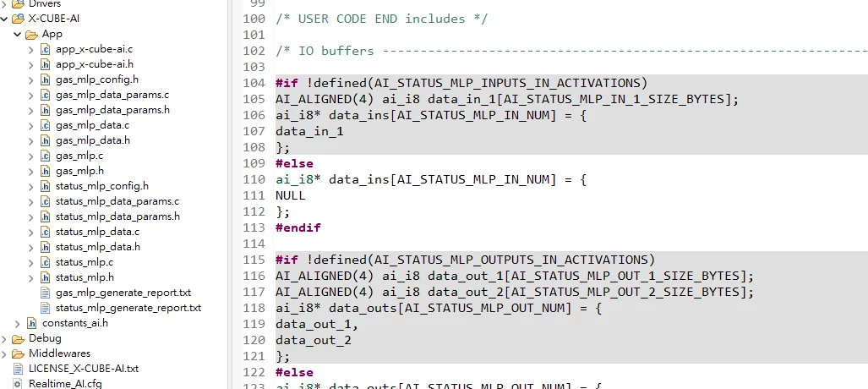Viewport: 868px width, 389px height.
Task: Select status_mlp_generate_report.txt file
Action: [128, 308]
